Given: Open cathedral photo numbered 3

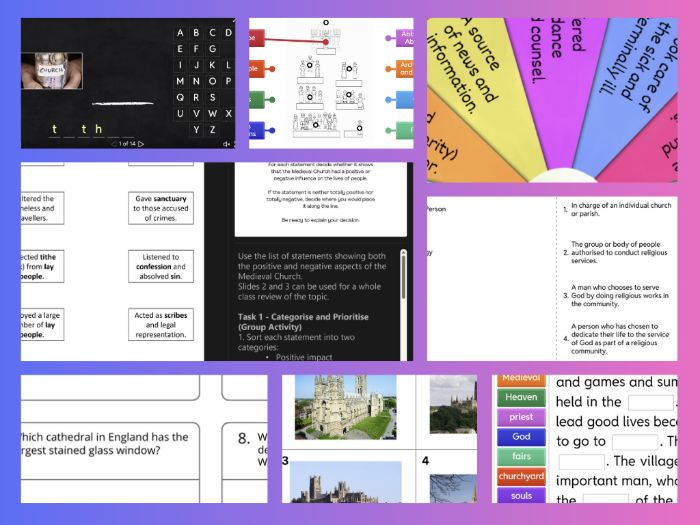Looking at the screenshot, I should pyautogui.click(x=346, y=482).
